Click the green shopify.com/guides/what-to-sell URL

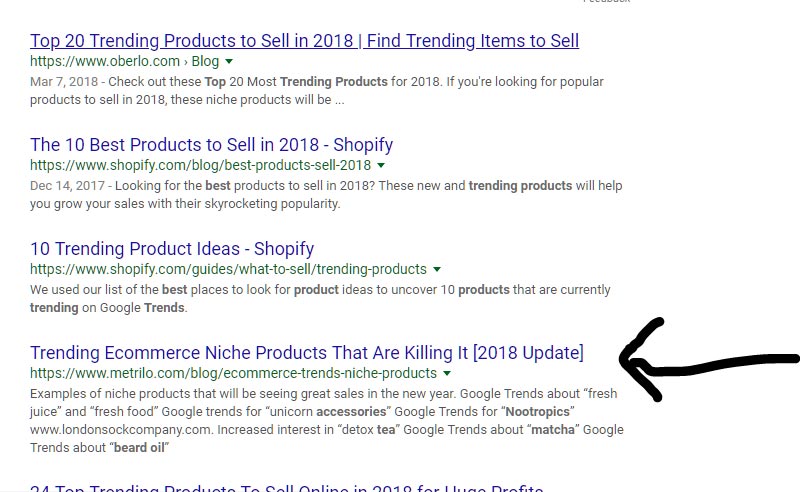click(228, 269)
